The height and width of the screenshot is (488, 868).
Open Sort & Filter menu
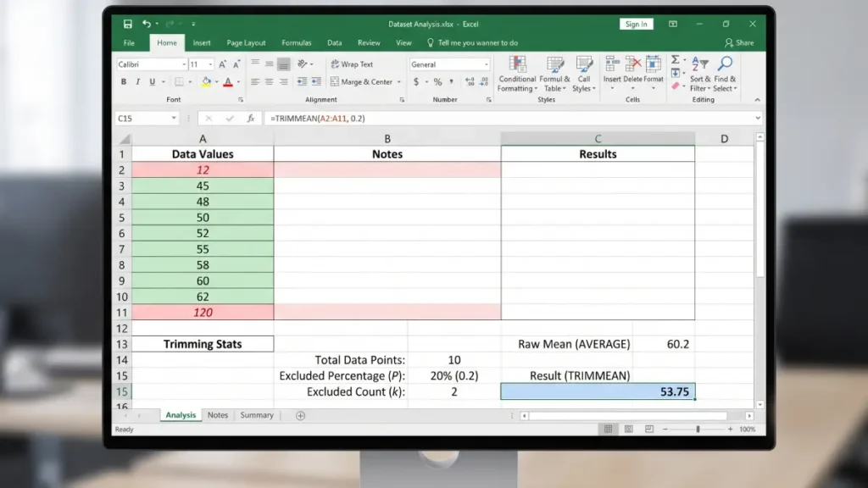699,74
